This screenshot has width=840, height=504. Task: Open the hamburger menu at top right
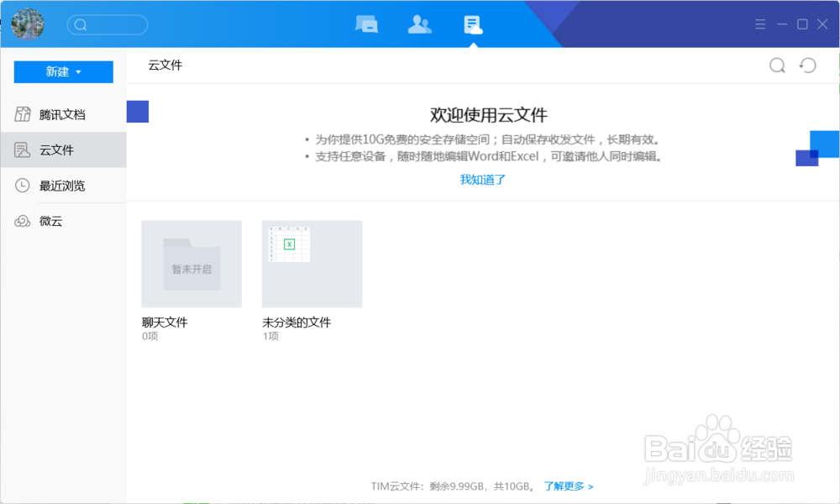tap(759, 24)
